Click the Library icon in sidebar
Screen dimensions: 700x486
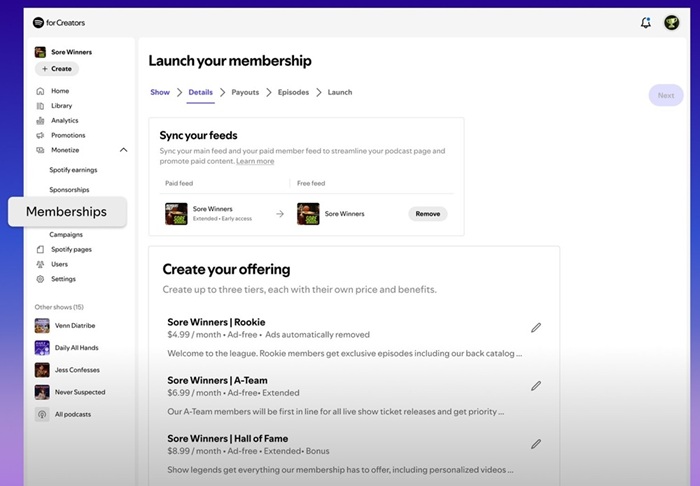[40, 106]
